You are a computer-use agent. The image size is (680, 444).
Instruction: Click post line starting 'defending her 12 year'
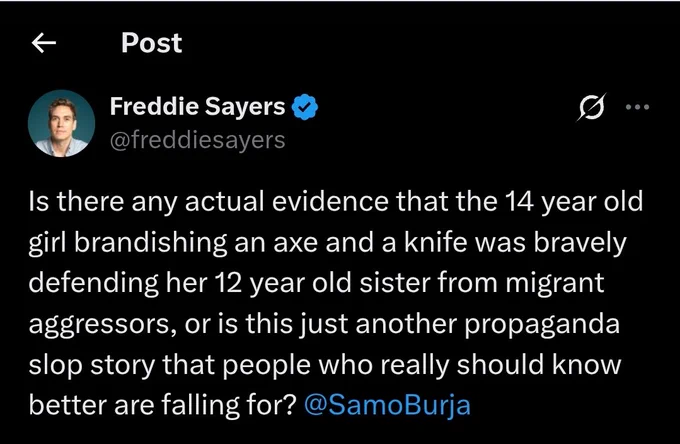pyautogui.click(x=317, y=283)
